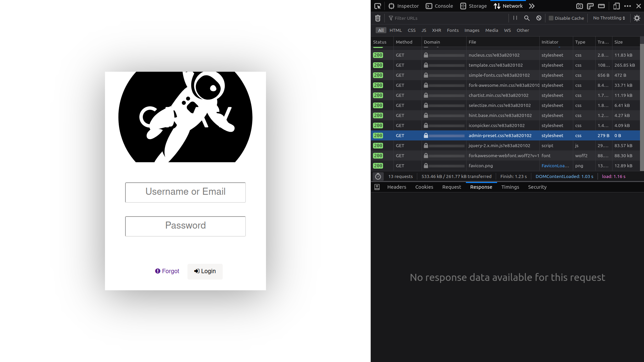Toggle responsive design mode

point(616,6)
